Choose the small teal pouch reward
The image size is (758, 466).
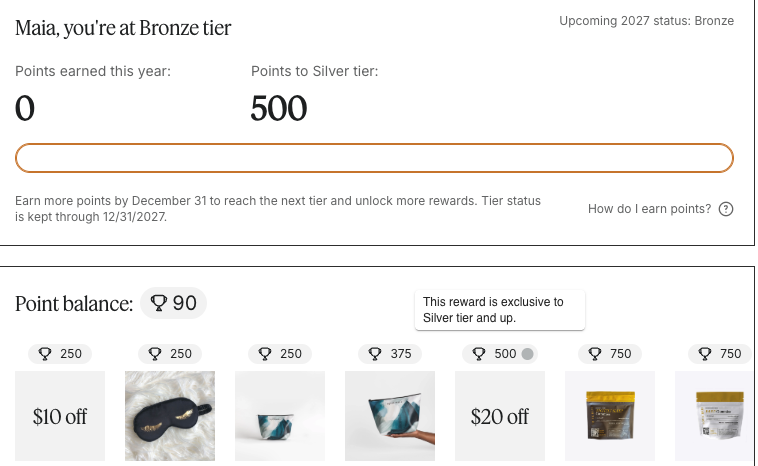pyautogui.click(x=280, y=416)
